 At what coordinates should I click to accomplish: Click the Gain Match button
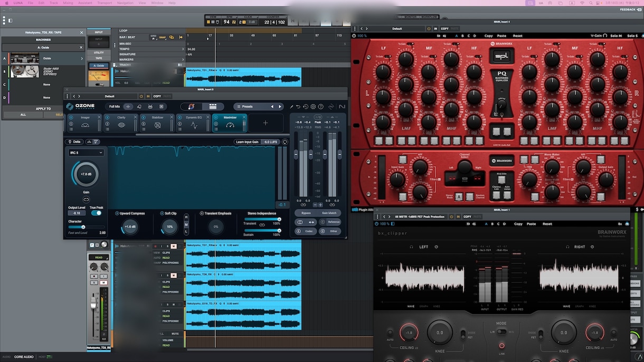click(x=329, y=213)
